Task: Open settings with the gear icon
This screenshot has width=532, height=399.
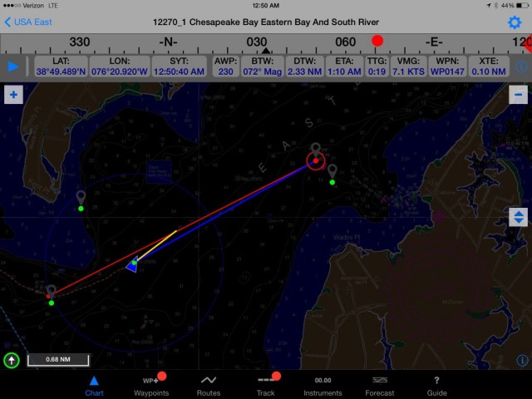Action: 515,22
